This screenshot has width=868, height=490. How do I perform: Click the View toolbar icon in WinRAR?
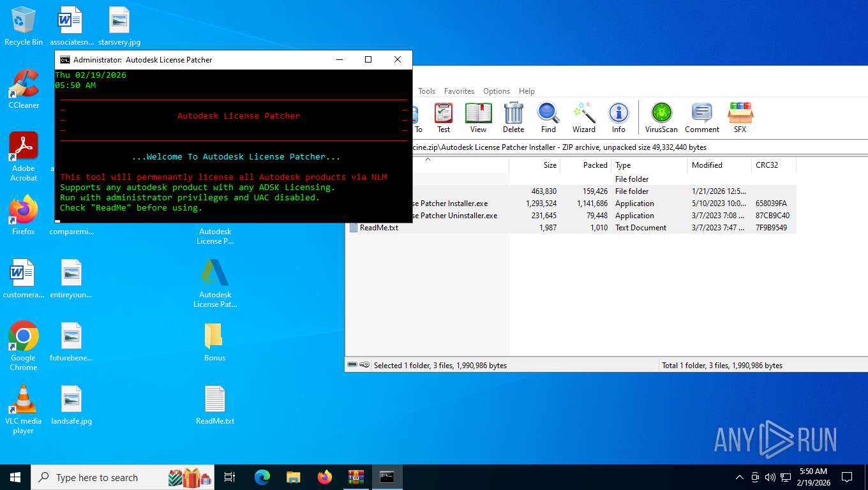pos(478,118)
